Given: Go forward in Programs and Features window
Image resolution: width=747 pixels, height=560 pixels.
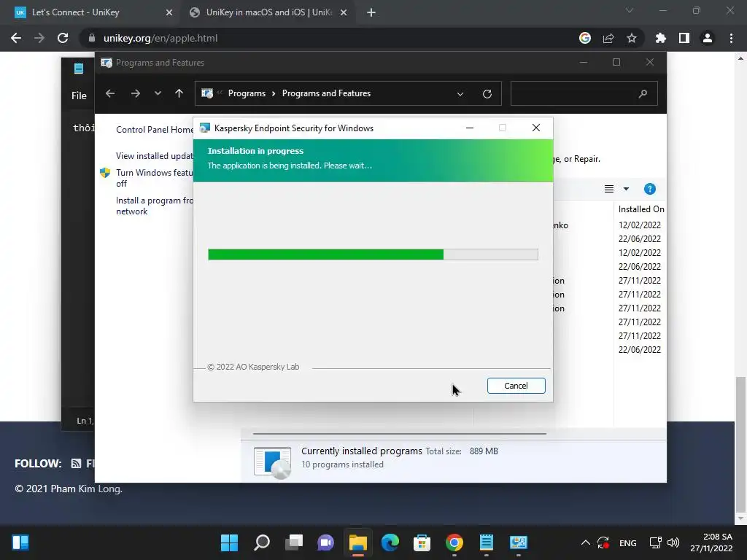Looking at the screenshot, I should [135, 93].
